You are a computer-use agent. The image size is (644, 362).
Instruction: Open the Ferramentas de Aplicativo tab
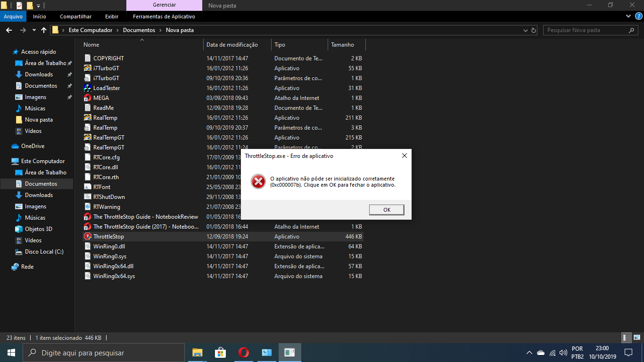tap(164, 16)
